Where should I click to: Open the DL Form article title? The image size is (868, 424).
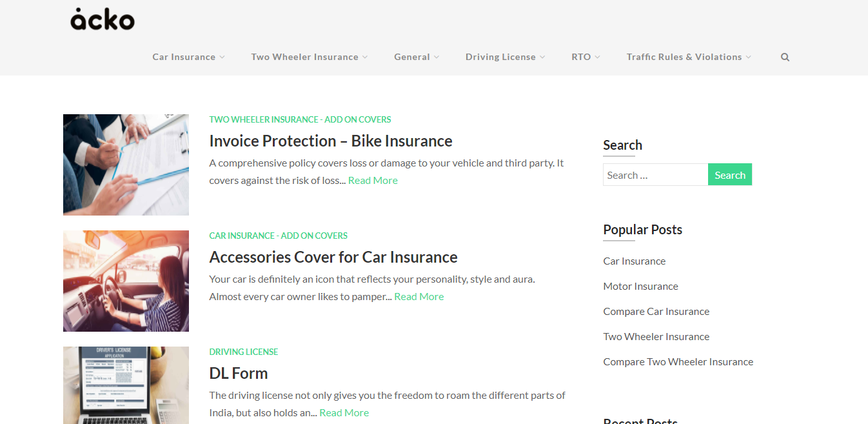coord(239,373)
